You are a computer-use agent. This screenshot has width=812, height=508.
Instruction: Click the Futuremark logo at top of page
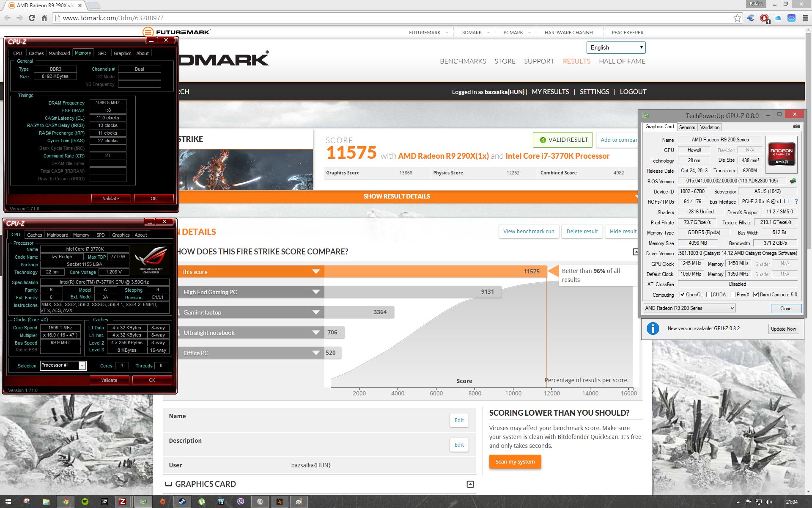pyautogui.click(x=177, y=32)
